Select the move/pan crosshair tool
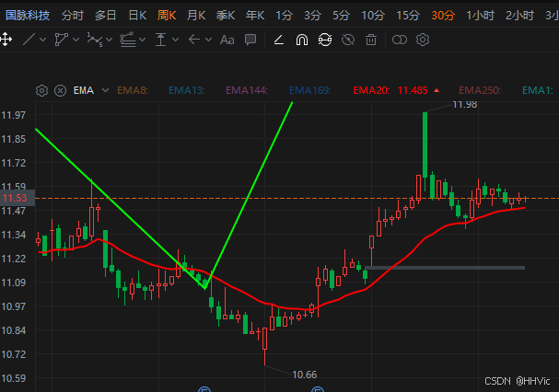 coord(6,40)
